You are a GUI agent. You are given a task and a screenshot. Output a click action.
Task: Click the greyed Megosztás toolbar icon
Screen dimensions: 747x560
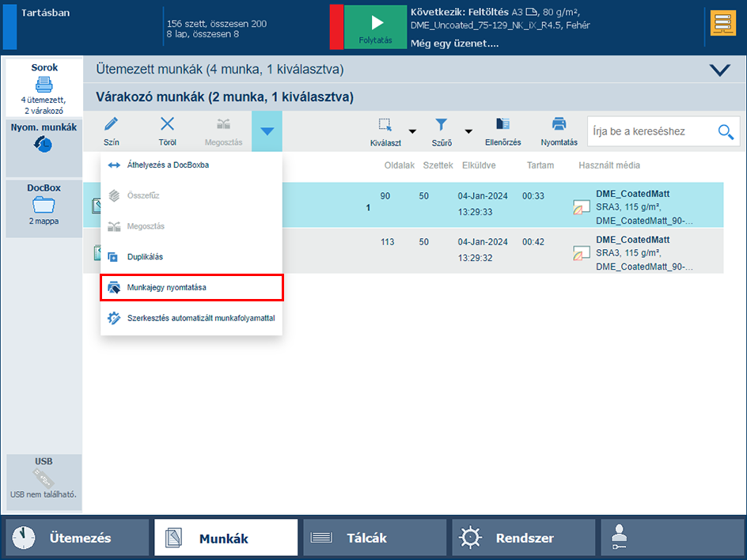coord(223,124)
